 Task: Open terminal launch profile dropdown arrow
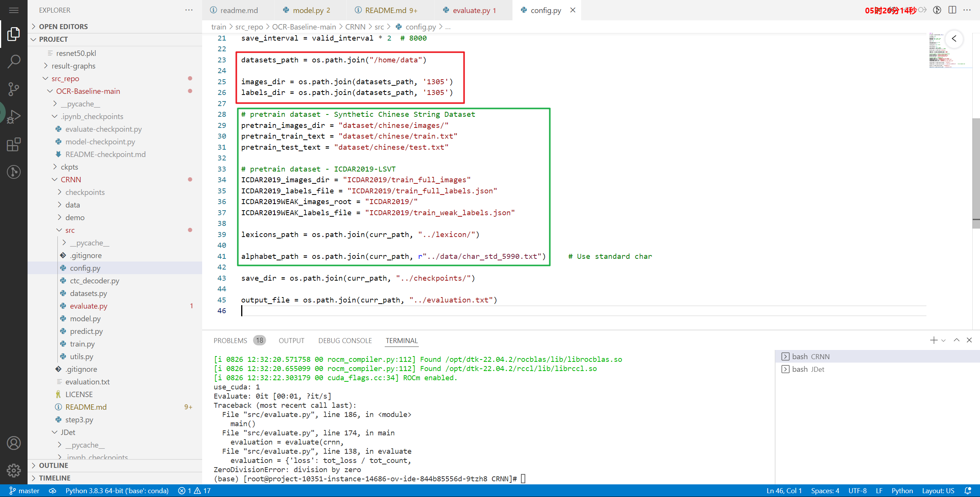coord(943,340)
